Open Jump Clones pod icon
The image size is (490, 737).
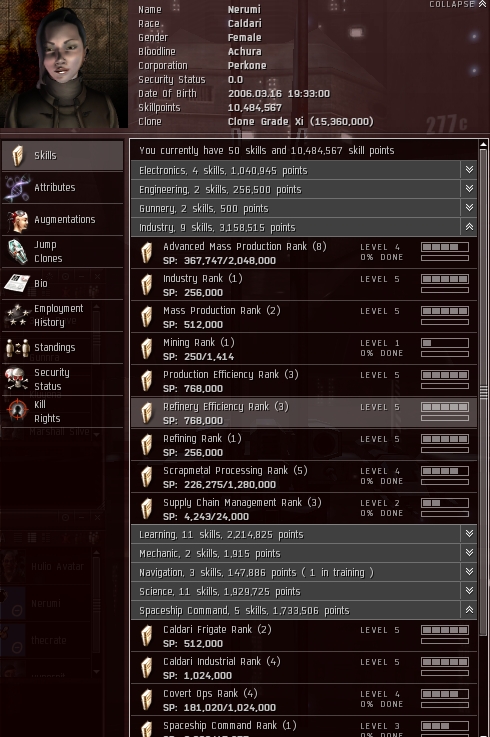(x=18, y=251)
